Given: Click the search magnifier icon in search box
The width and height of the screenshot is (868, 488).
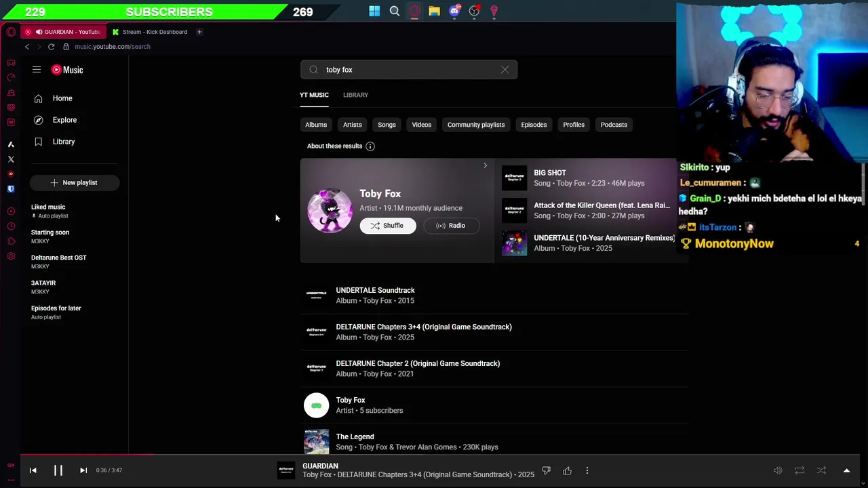Looking at the screenshot, I should pyautogui.click(x=313, y=70).
